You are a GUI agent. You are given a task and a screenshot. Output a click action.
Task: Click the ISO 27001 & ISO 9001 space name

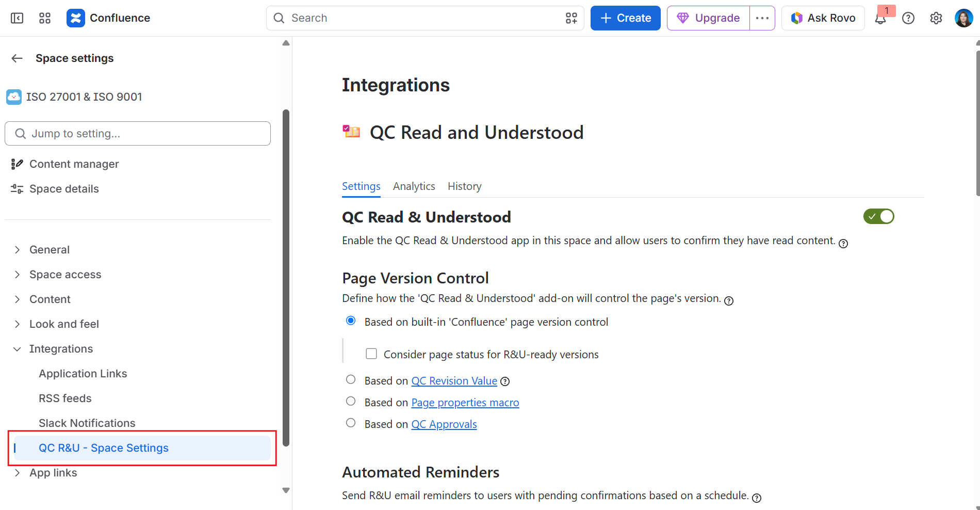[x=84, y=97]
